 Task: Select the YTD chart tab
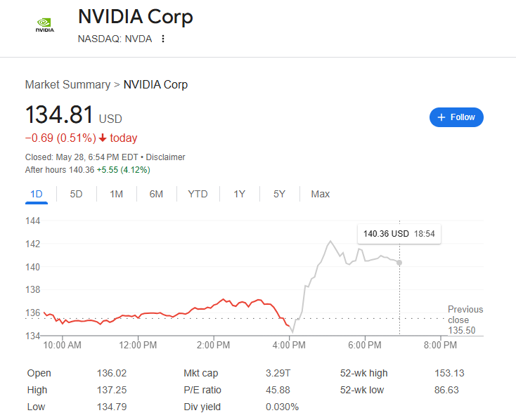[198, 194]
